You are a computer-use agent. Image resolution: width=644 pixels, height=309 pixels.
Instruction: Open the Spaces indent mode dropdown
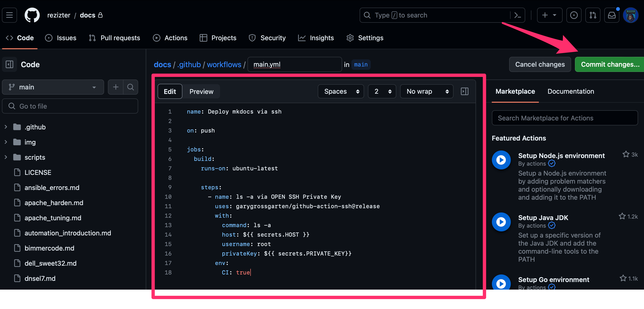[x=341, y=92]
